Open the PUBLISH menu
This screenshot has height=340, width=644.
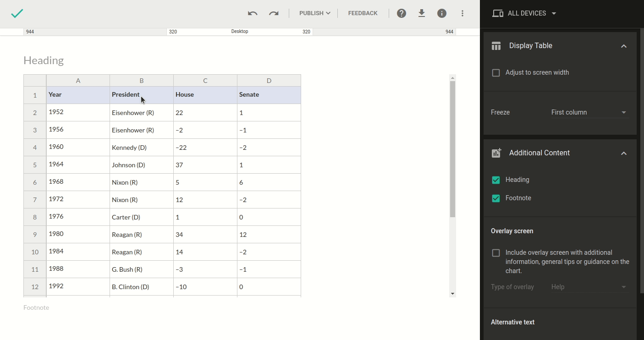[314, 13]
